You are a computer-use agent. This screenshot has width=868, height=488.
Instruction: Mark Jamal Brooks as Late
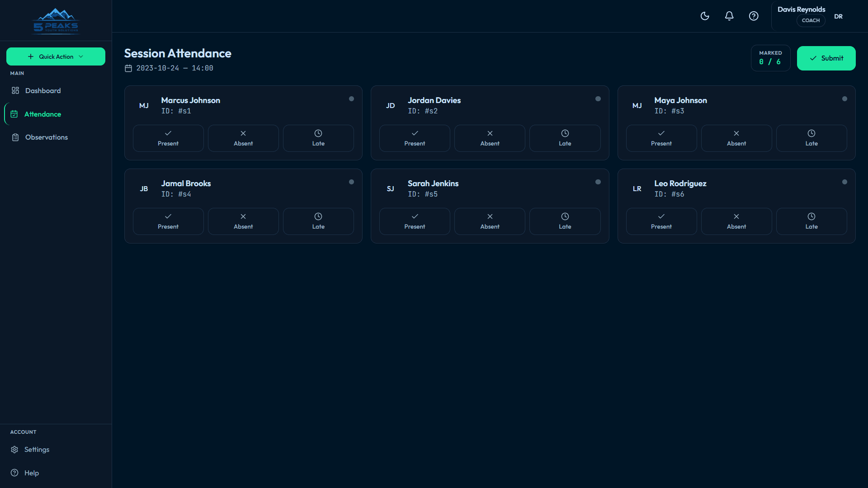tap(318, 221)
